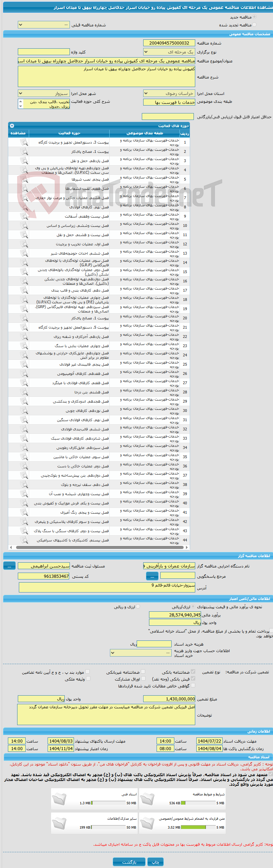Select مناقصه جدید radio button

coord(254,17)
